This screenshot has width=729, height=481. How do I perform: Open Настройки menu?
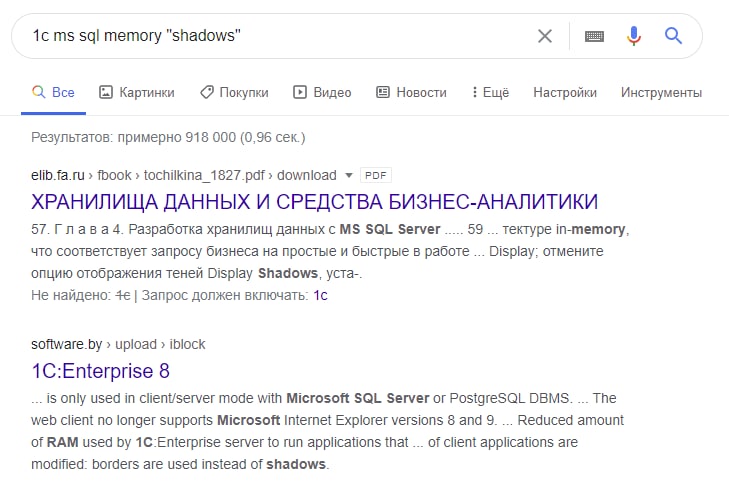click(x=565, y=92)
